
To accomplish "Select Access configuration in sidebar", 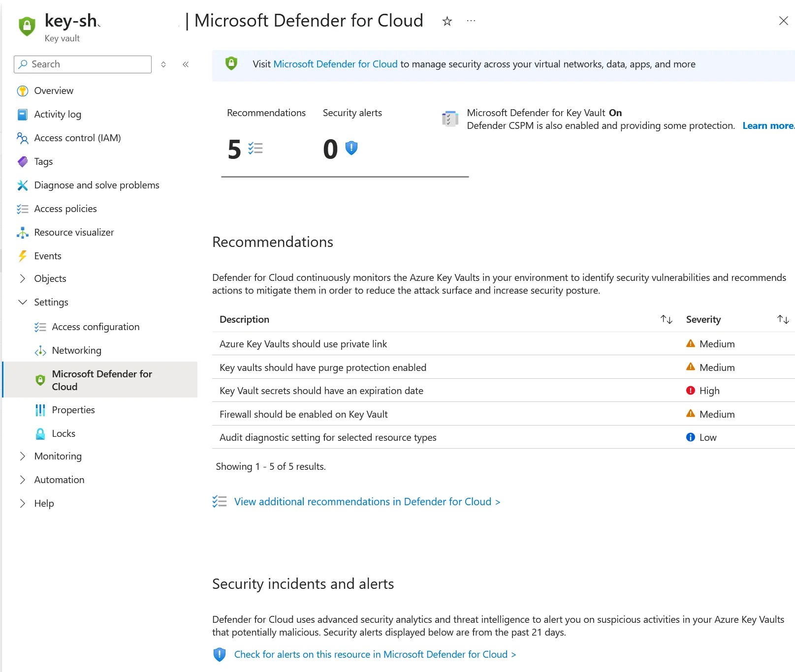I will (95, 327).
